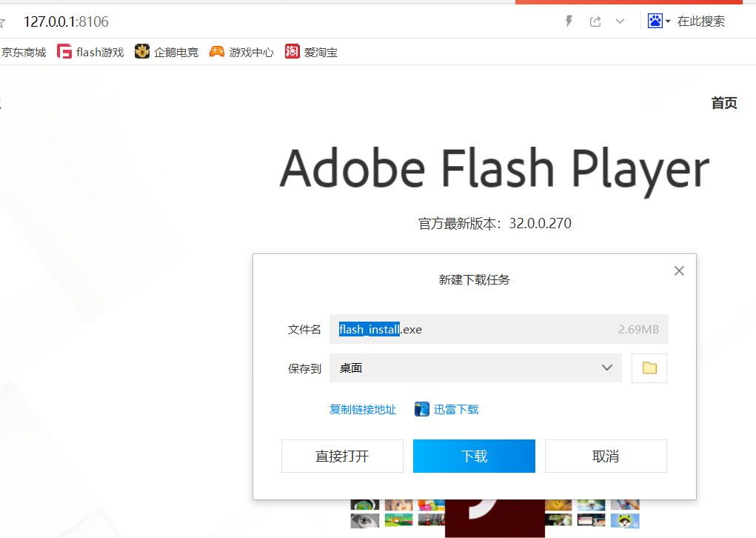This screenshot has height=538, width=756.
Task: Click the 迅雷下载 link
Action: 456,410
